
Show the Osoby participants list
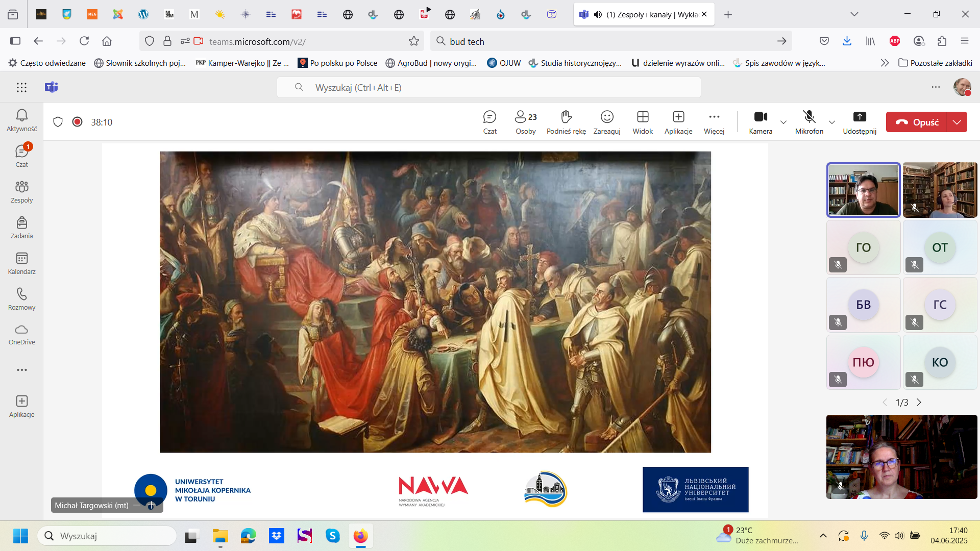point(525,122)
